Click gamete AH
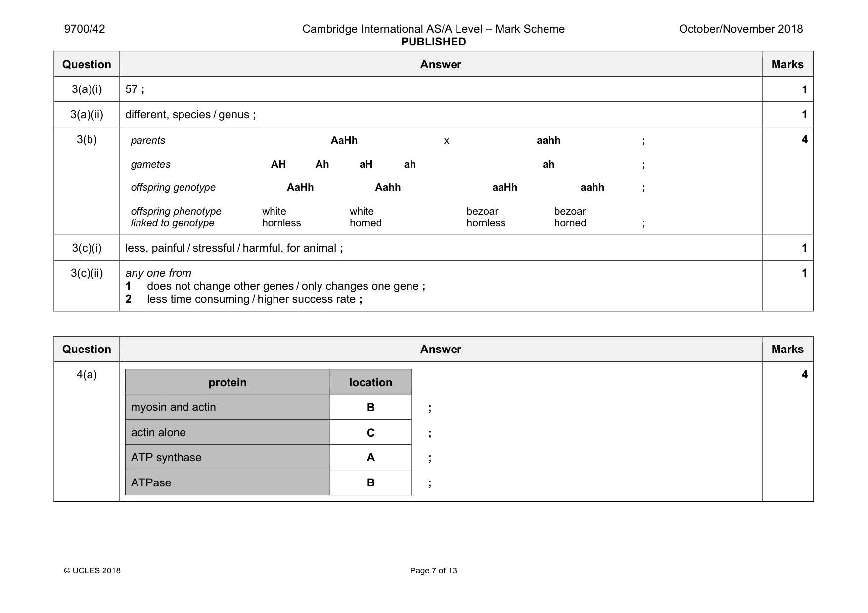The image size is (868, 613). 278,164
